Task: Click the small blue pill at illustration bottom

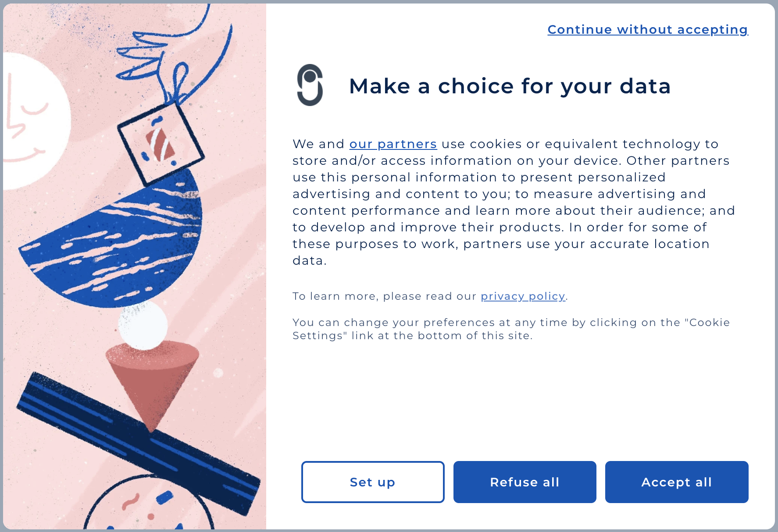Action: (x=164, y=497)
